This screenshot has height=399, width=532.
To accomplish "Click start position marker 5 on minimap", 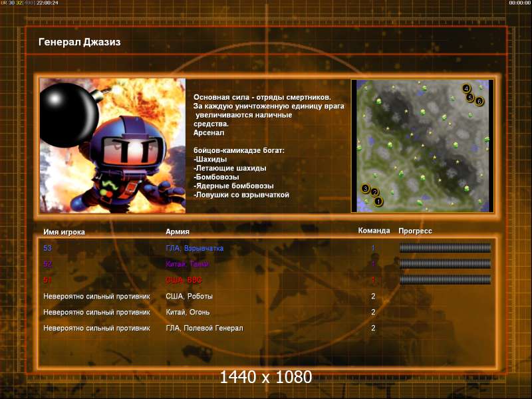I will [x=470, y=98].
